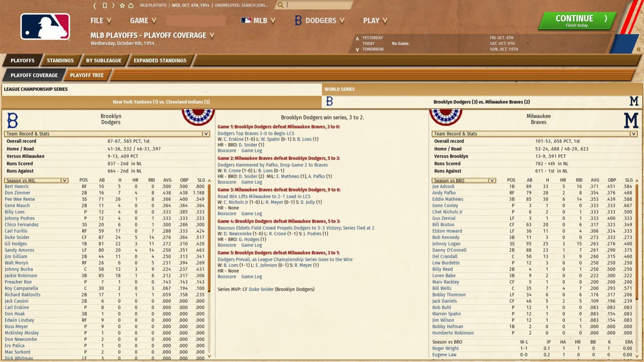Viewport: 644px width, 362px height.
Task: Expand the MLB Playoffs - Playoff Coverage title dropdown
Action: tap(212, 35)
